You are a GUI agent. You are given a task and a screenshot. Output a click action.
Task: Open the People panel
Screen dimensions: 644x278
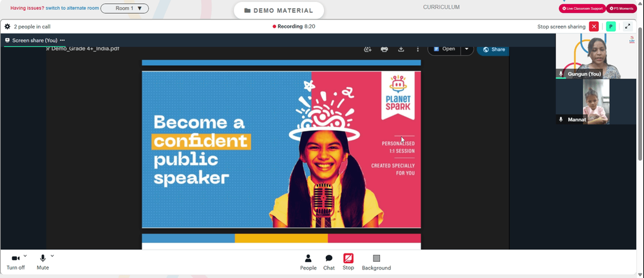[x=308, y=262]
